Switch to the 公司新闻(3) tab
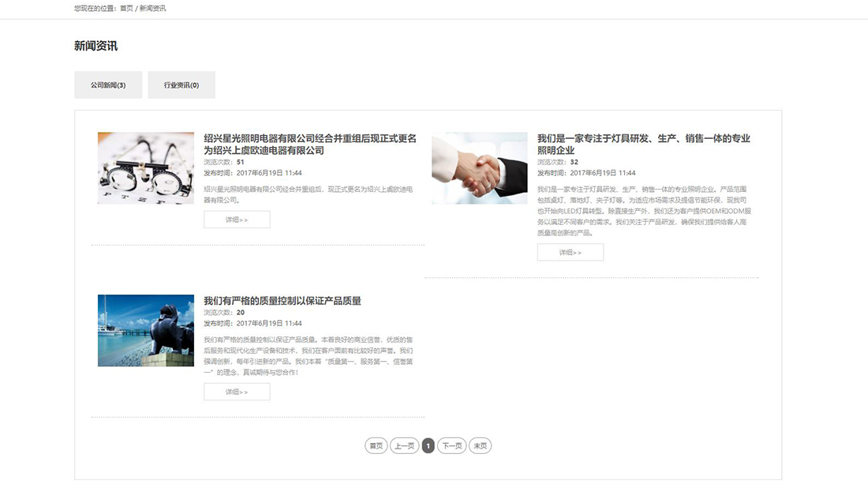The image size is (868, 488). click(x=109, y=84)
